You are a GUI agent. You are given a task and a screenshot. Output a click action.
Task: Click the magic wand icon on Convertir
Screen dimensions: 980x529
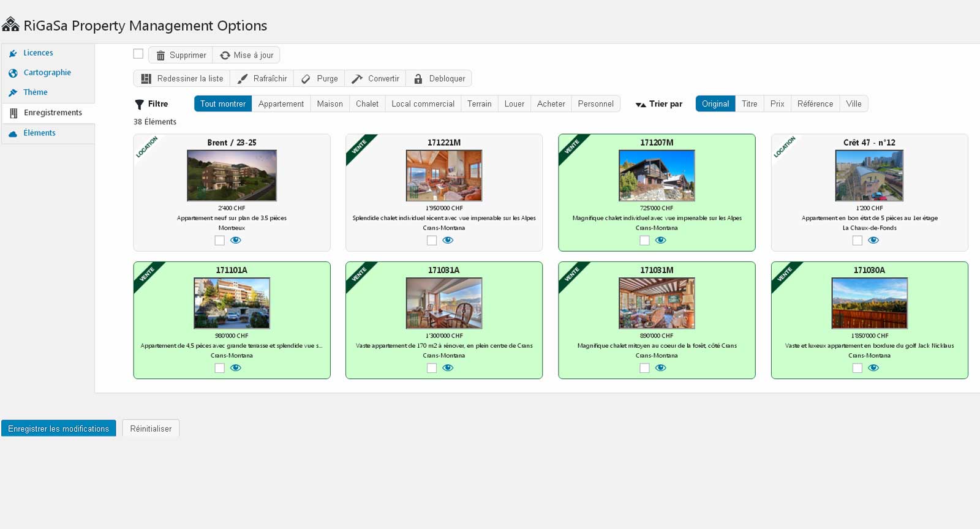pos(356,79)
